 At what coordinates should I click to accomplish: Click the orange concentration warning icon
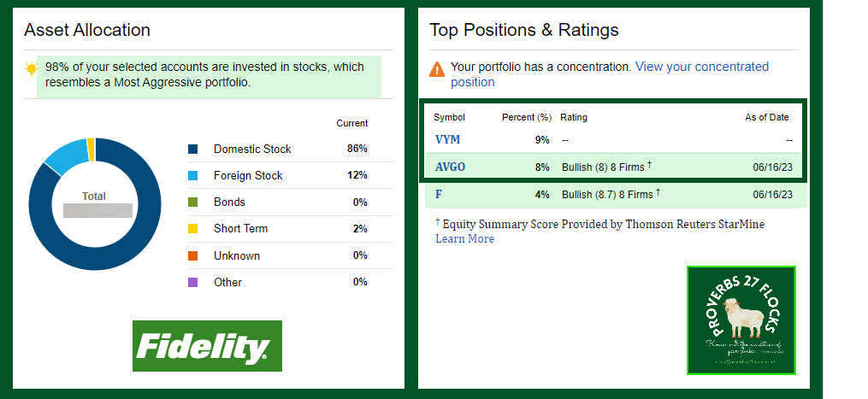click(437, 67)
